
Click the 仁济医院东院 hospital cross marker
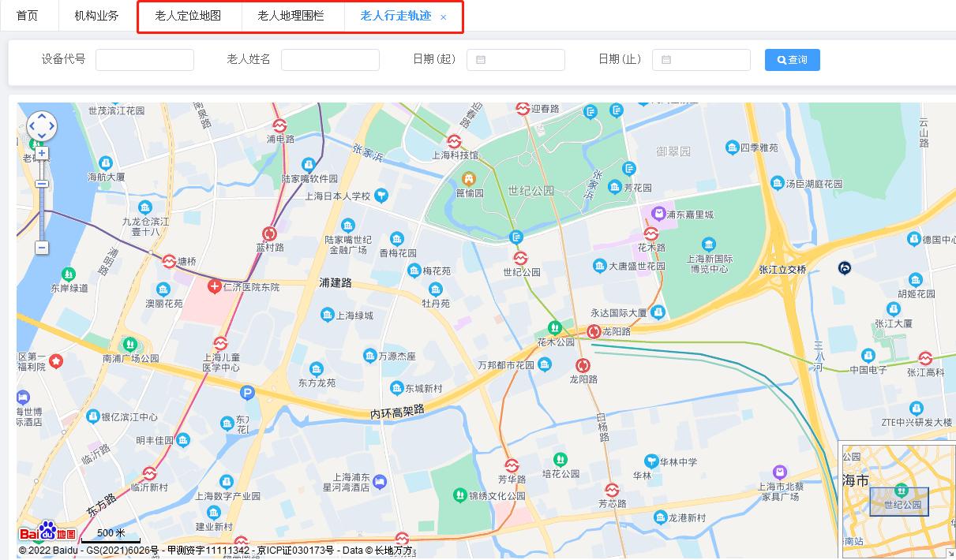[215, 286]
